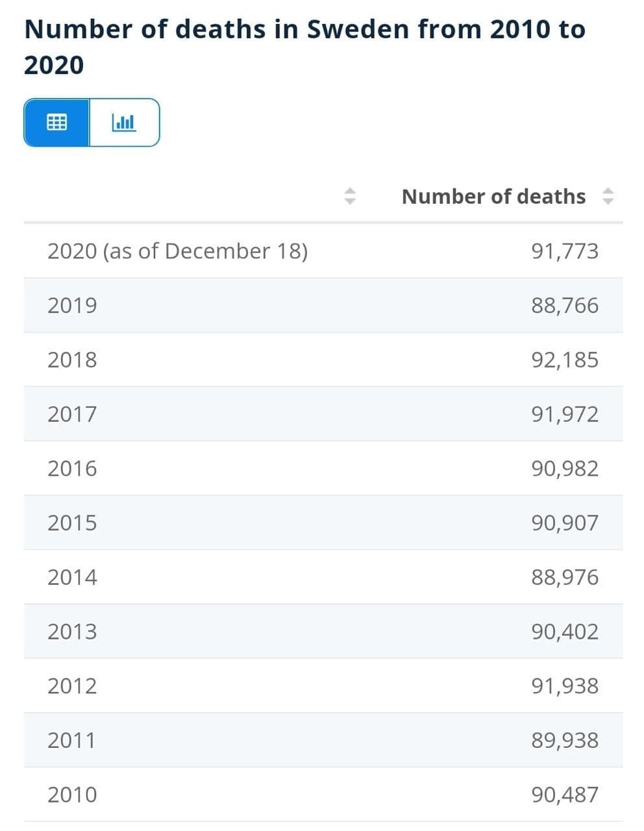Click the 2015 year cell
Image resolution: width=644 pixels, height=831 pixels.
[x=72, y=523]
